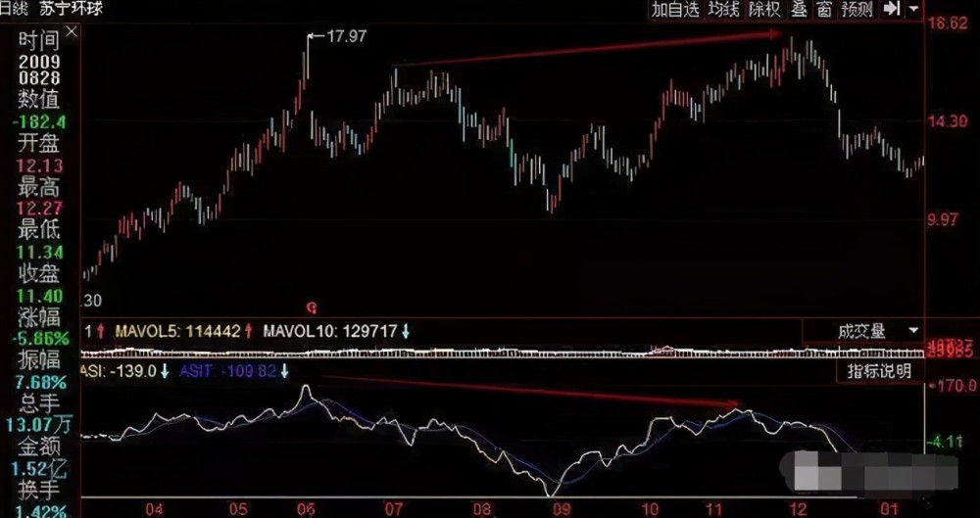The width and height of the screenshot is (980, 518).
Task: Click the red G marker on chart
Action: tap(312, 307)
